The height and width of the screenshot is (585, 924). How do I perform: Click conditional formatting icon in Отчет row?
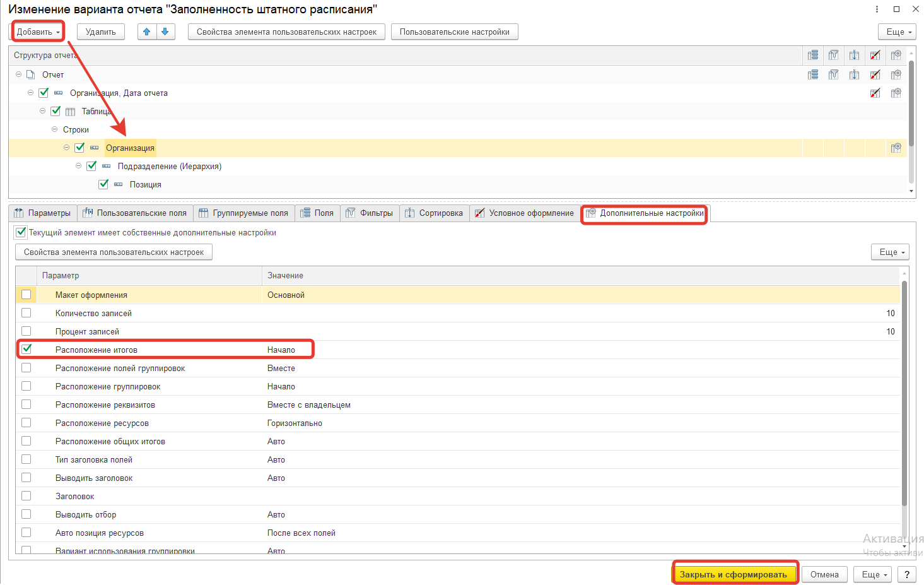(x=875, y=74)
